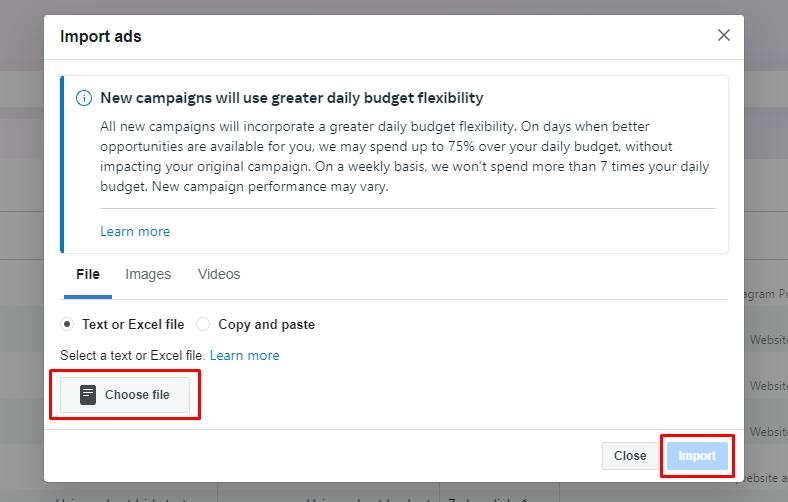The image size is (788, 502).
Task: Click the divider line inside the banner
Action: pyautogui.click(x=408, y=209)
